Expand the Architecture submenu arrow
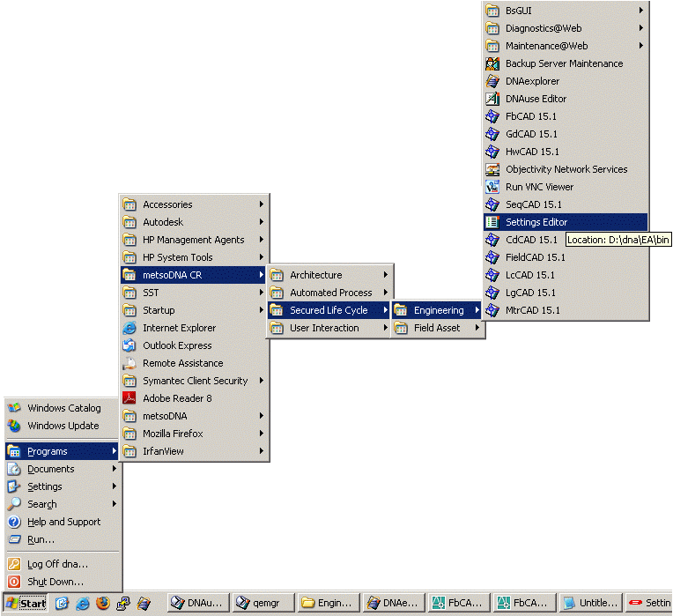 coord(386,275)
